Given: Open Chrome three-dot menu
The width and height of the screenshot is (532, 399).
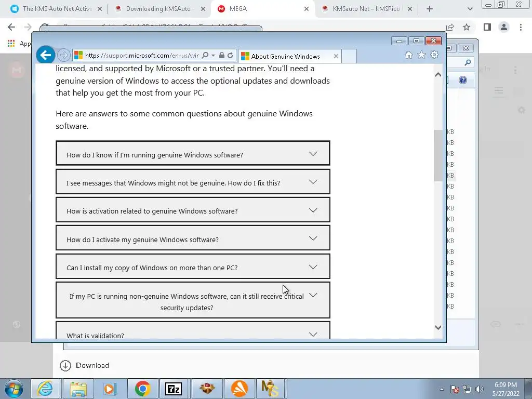Looking at the screenshot, I should [x=521, y=27].
